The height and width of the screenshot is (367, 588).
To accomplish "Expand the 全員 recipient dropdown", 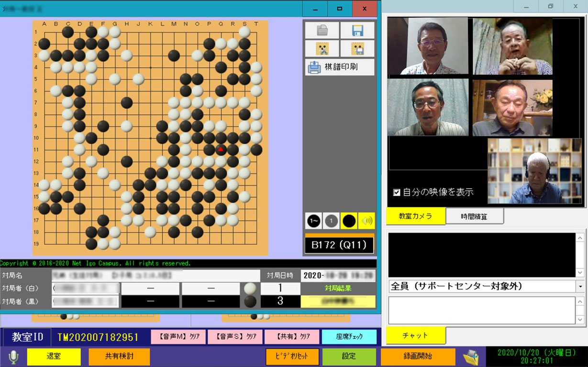I will pyautogui.click(x=580, y=286).
